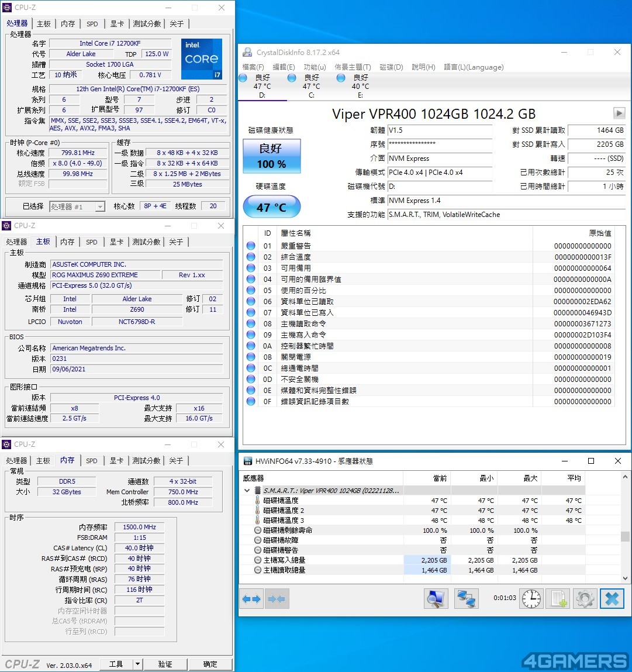Click status circle for attribute 03 可用備用
Image resolution: width=632 pixels, height=672 pixels.
click(x=251, y=268)
